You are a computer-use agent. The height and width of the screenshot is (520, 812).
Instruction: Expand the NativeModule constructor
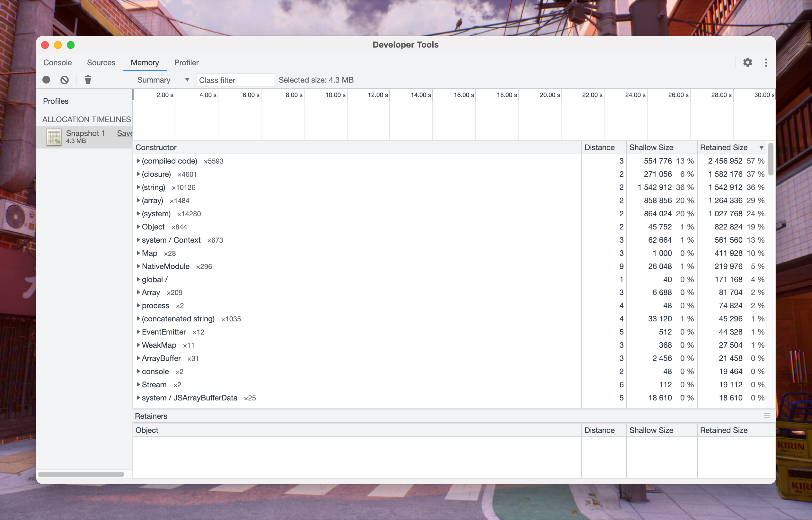point(138,266)
